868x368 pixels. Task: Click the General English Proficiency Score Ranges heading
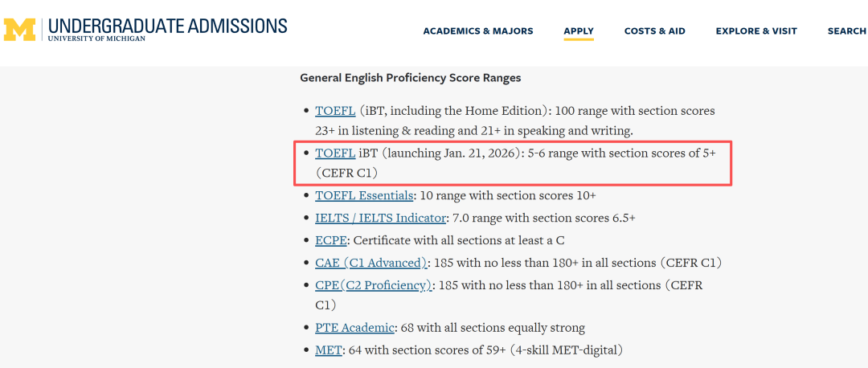(410, 78)
